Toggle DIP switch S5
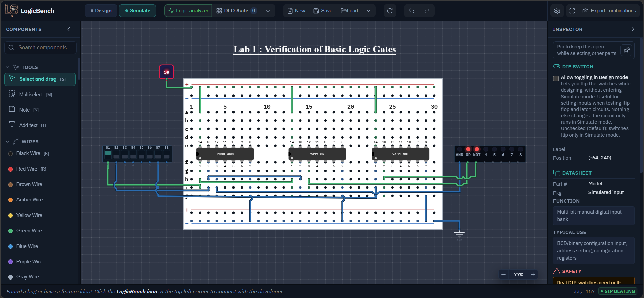 (x=141, y=155)
